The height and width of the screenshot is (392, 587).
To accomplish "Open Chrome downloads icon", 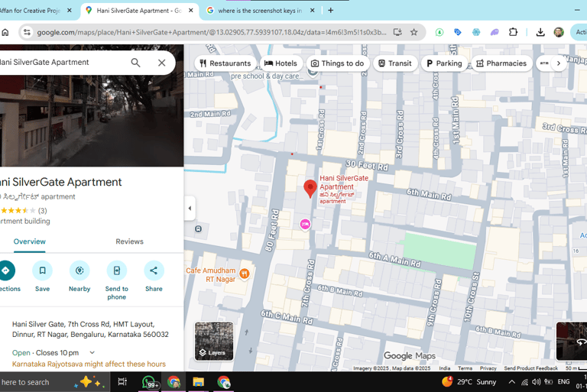I will (540, 32).
